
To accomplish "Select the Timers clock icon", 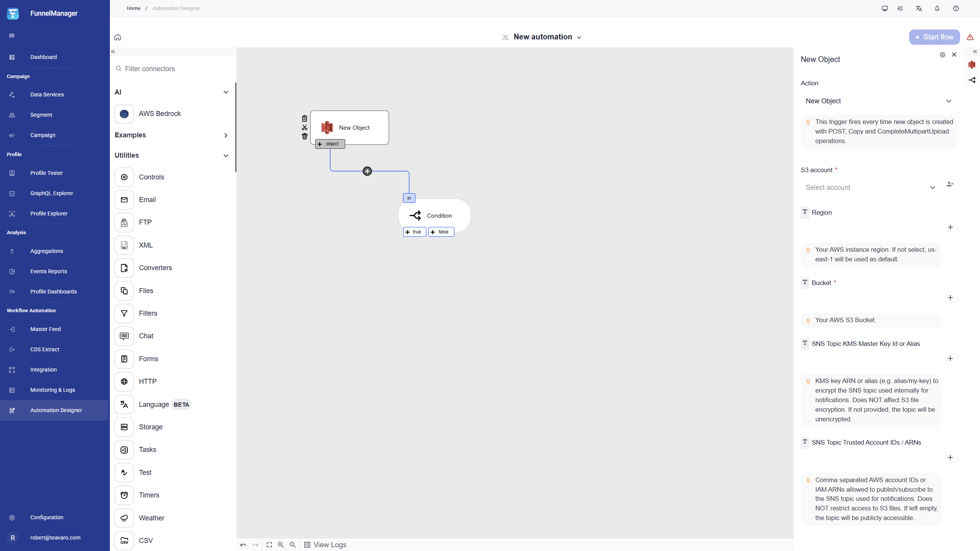I will [x=124, y=495].
